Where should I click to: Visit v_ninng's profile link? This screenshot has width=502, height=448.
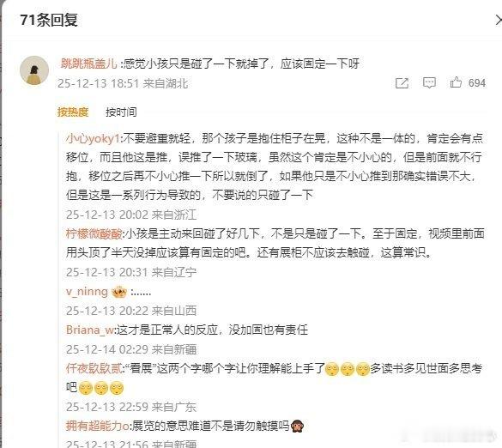[87, 292]
